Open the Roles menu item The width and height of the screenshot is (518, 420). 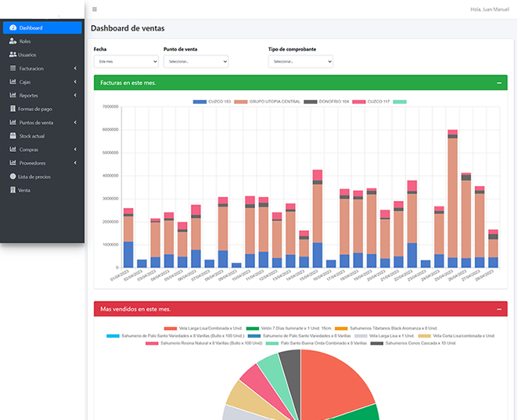tap(42, 41)
